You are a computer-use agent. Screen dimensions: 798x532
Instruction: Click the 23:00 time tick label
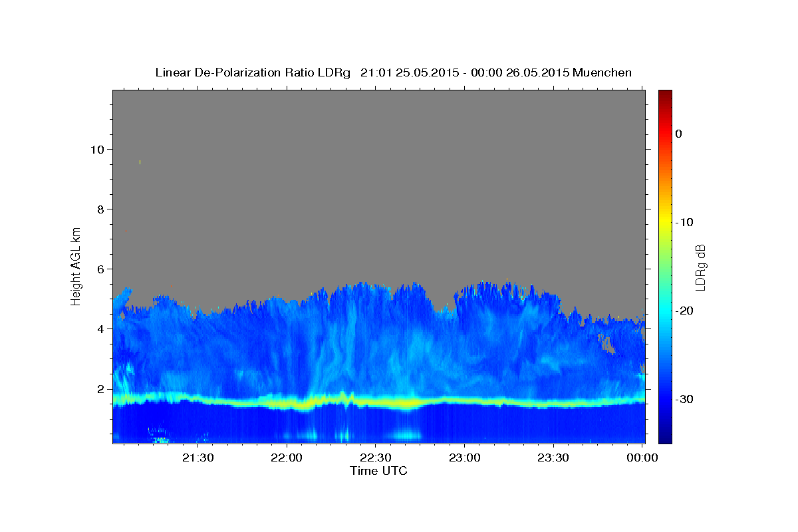pyautogui.click(x=464, y=458)
